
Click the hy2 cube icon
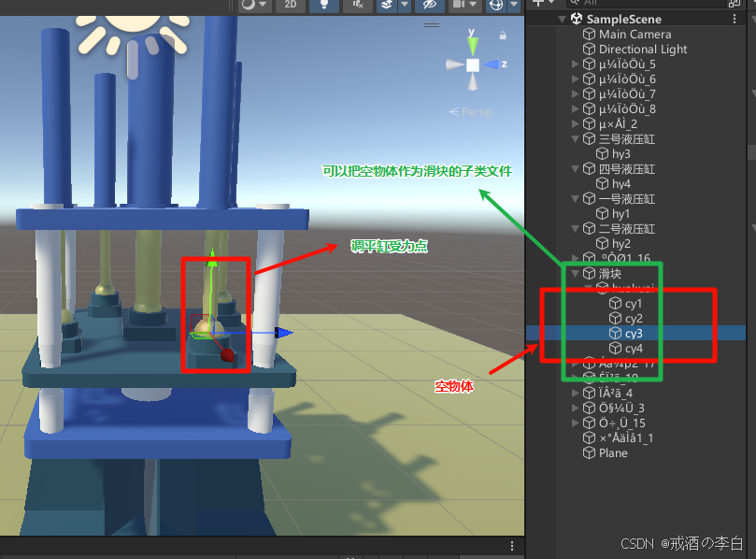click(602, 243)
